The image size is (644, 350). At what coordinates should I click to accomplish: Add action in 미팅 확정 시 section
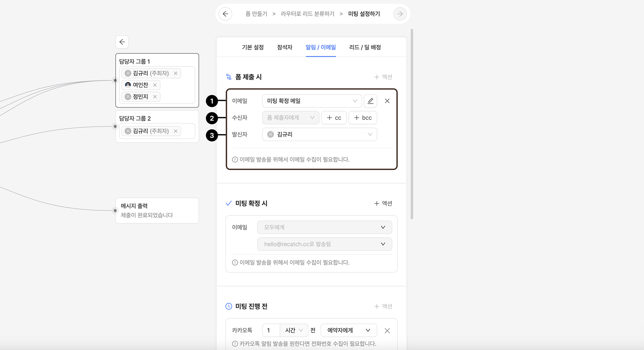pyautogui.click(x=383, y=203)
